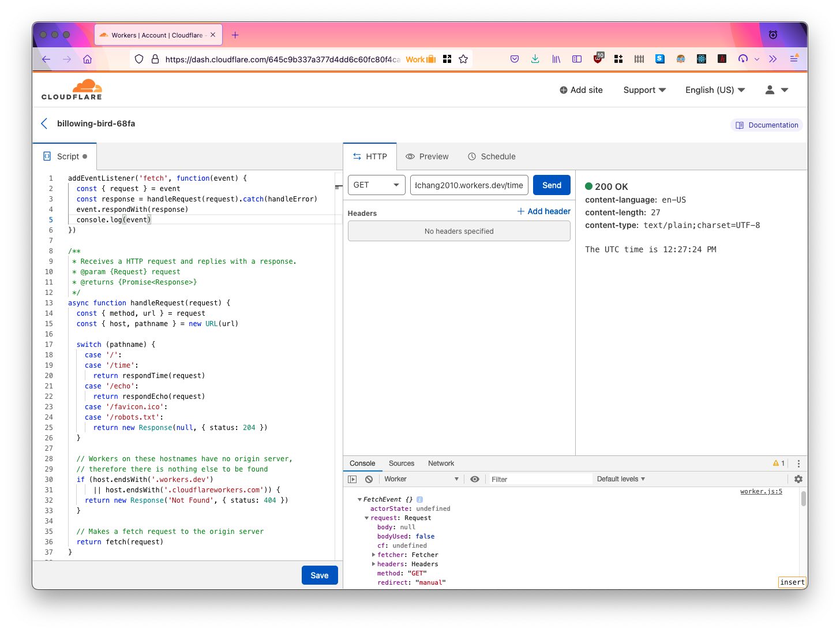Screen dimensions: 840x632
Task: Click the 200 OK status text
Action: pos(612,186)
